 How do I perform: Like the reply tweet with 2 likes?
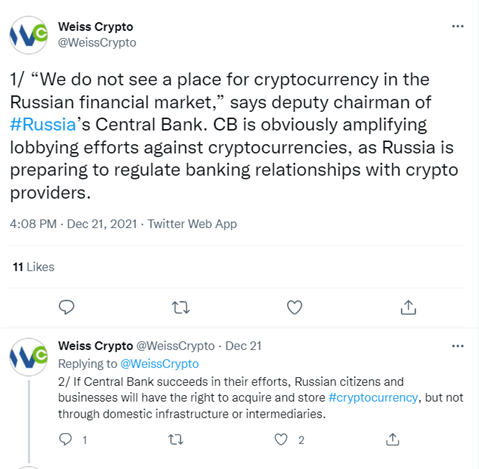coord(281,440)
